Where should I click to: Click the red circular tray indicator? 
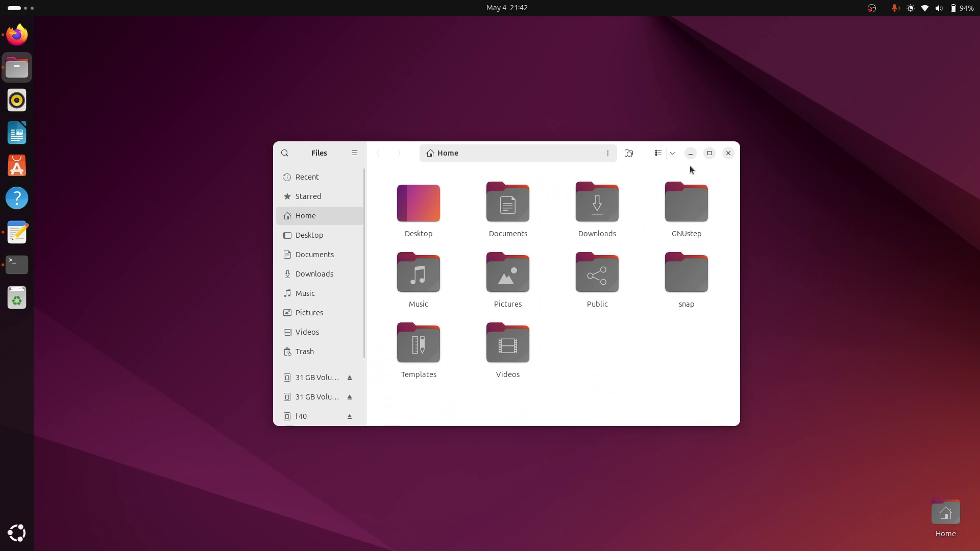(x=871, y=8)
